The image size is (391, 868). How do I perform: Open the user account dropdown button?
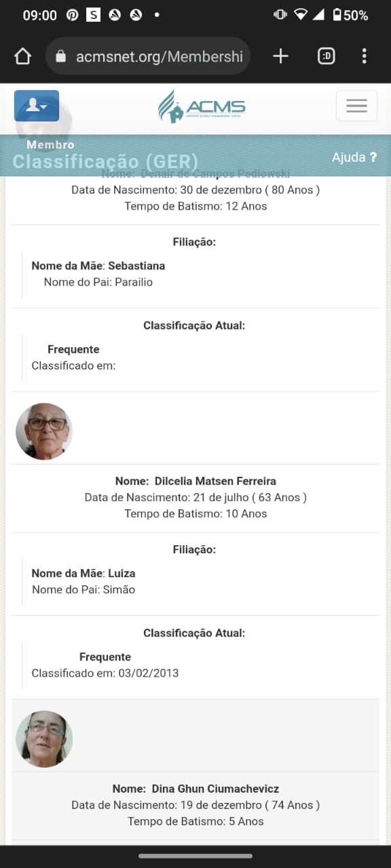[x=37, y=106]
